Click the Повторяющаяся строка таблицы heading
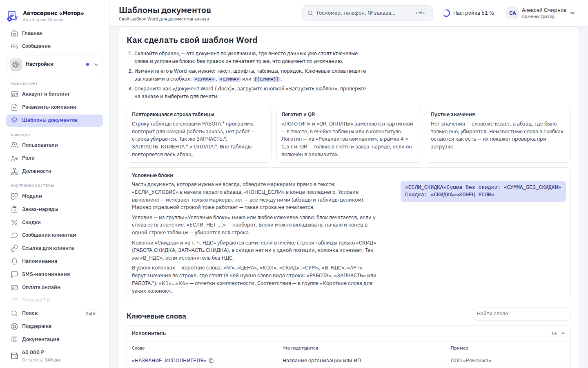588x368 pixels. click(173, 114)
